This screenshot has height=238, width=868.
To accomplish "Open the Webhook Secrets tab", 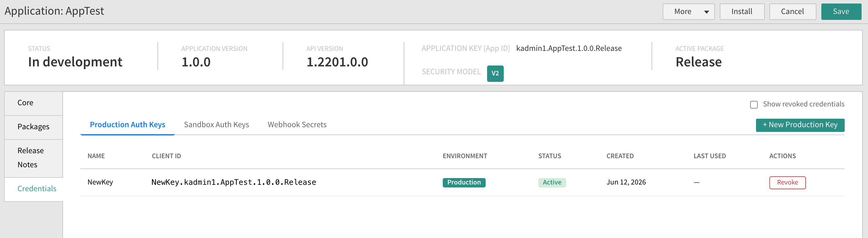I will [x=297, y=125].
